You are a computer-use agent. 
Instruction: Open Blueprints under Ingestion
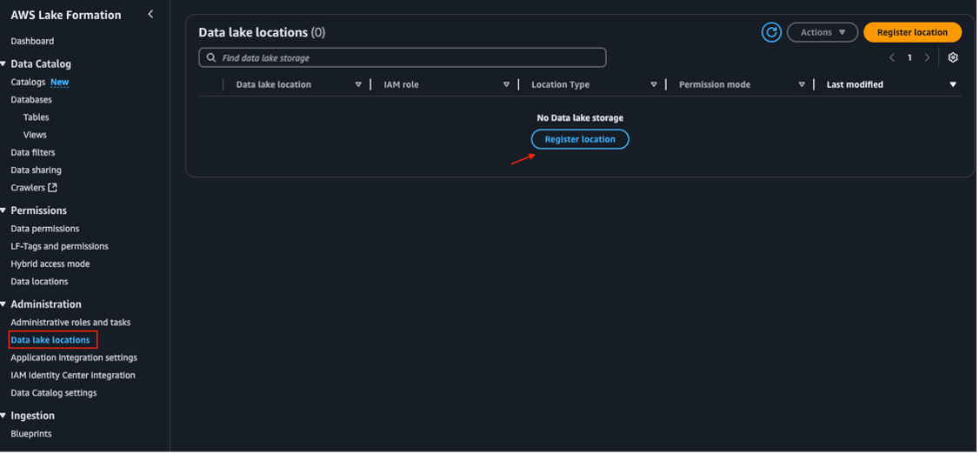point(31,433)
